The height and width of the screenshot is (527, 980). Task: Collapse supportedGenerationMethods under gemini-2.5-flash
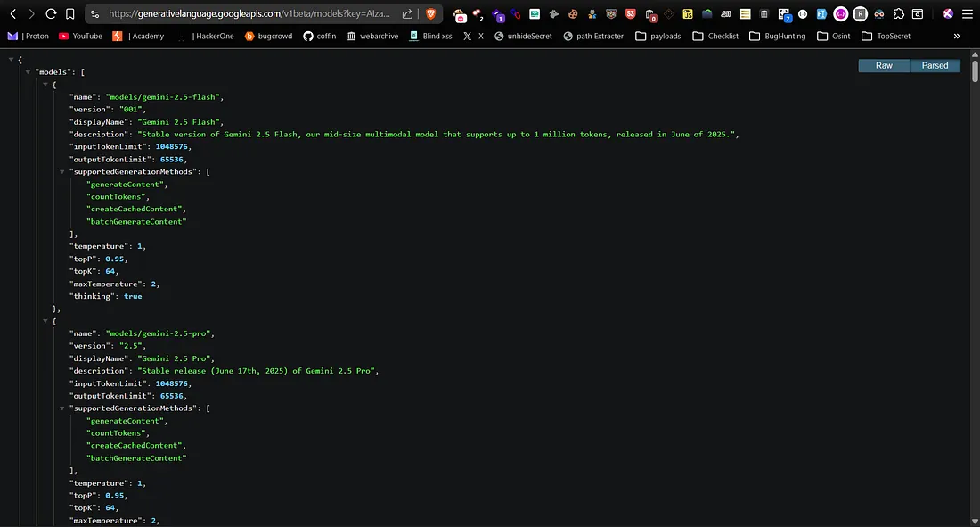pyautogui.click(x=61, y=171)
